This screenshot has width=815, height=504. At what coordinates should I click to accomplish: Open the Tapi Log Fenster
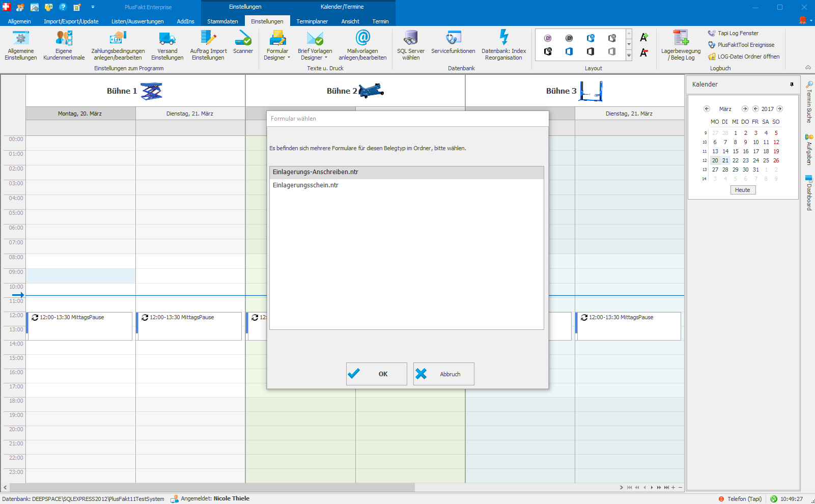point(733,33)
